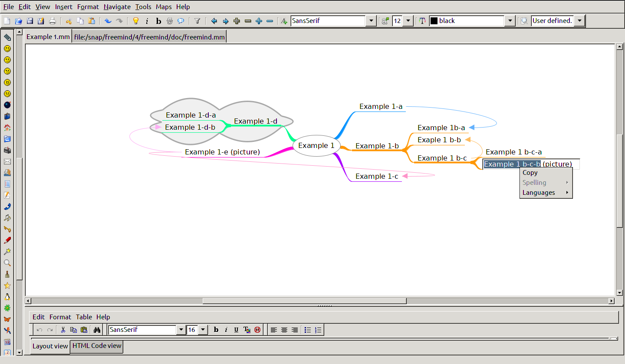The height and width of the screenshot is (364, 625).
Task: Choose the star icon in sidebar
Action: click(x=7, y=285)
